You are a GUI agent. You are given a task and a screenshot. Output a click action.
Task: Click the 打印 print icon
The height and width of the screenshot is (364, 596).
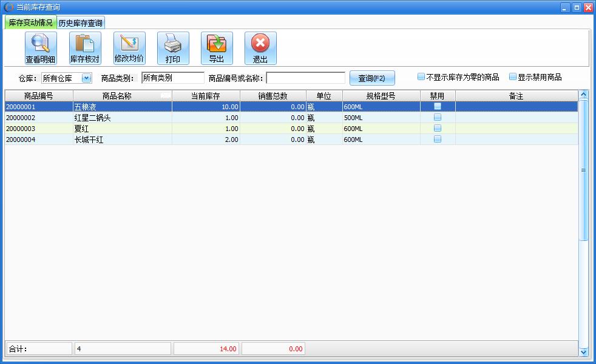173,49
